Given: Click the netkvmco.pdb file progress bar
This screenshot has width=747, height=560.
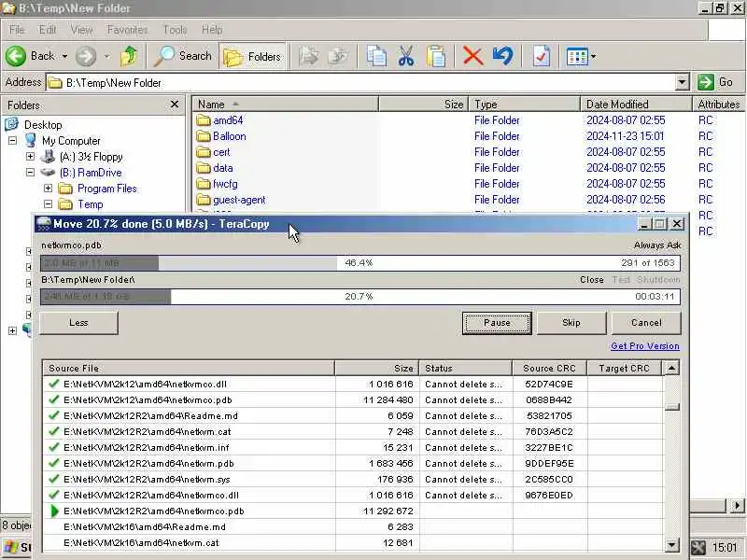Looking at the screenshot, I should [x=360, y=263].
